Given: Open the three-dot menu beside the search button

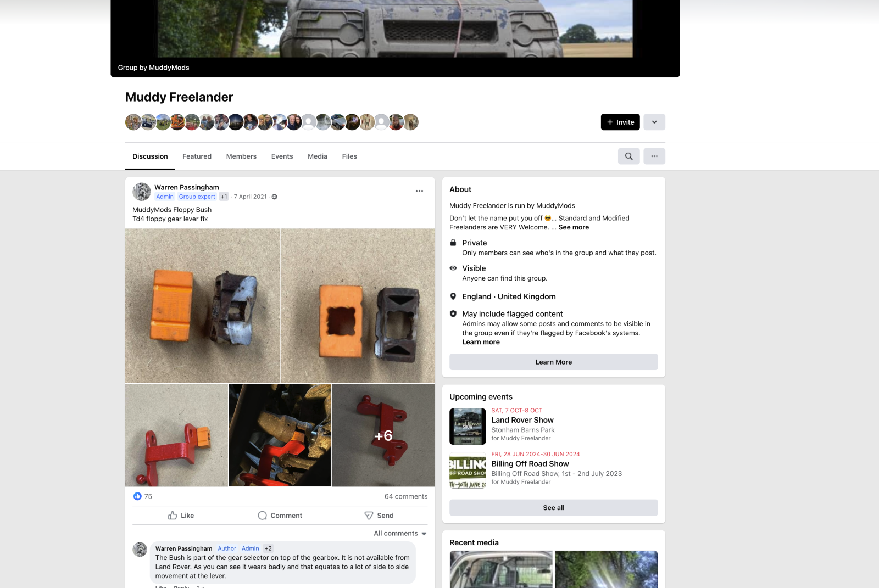Looking at the screenshot, I should click(654, 156).
